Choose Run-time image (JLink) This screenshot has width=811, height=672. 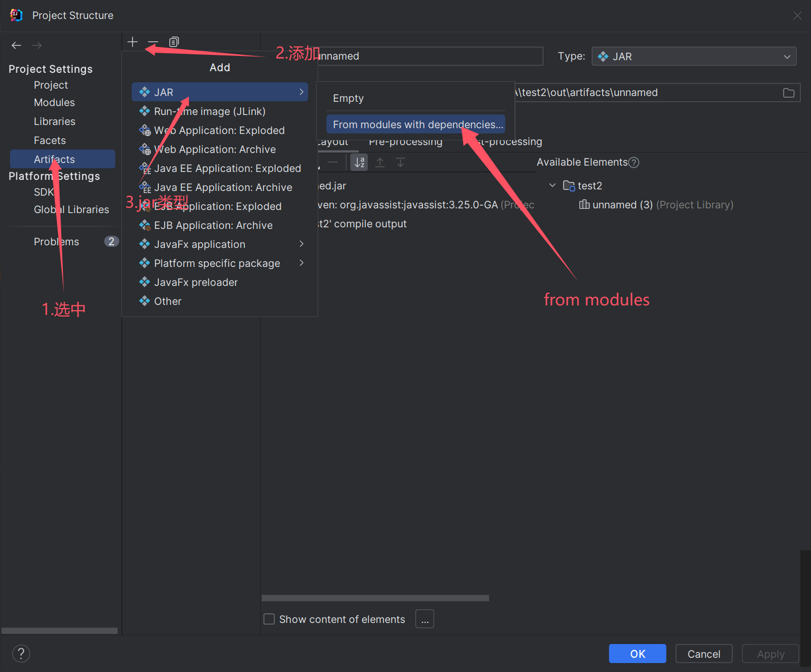click(220, 111)
